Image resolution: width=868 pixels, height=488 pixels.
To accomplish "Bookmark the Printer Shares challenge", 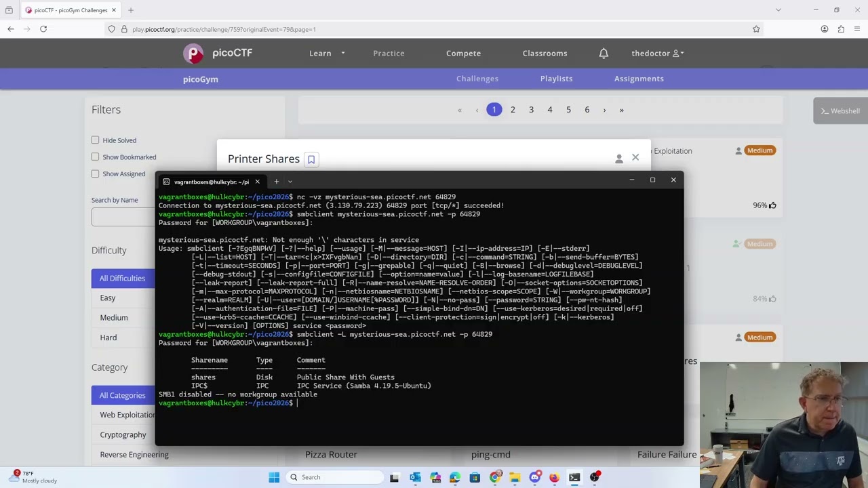I will click(x=311, y=159).
